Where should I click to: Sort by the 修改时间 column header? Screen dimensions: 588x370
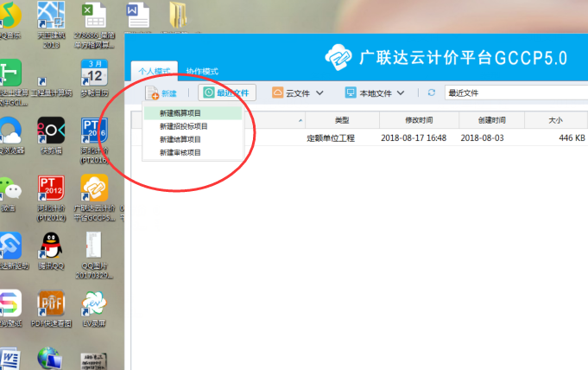tap(419, 120)
